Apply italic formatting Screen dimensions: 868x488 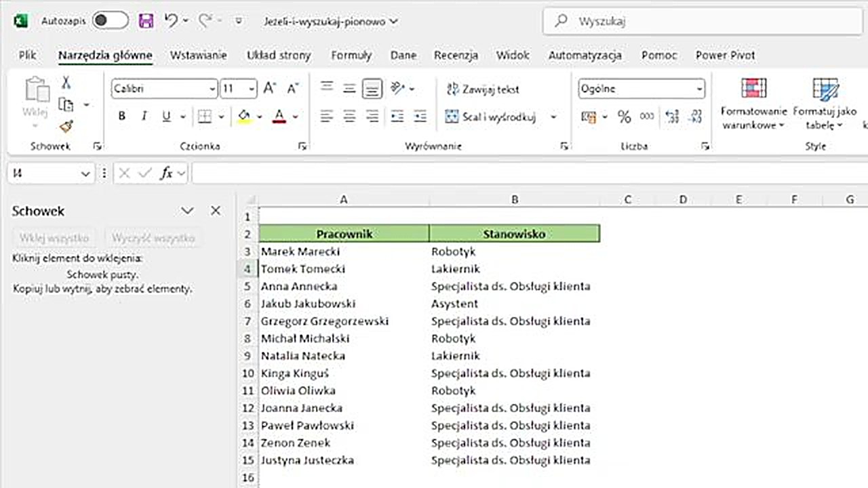144,116
